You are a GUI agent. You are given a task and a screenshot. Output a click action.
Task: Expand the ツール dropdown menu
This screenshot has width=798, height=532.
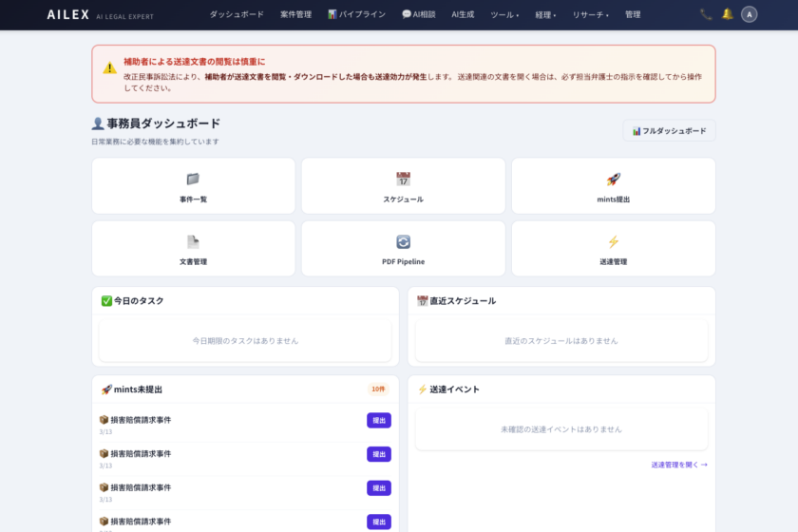tap(504, 15)
